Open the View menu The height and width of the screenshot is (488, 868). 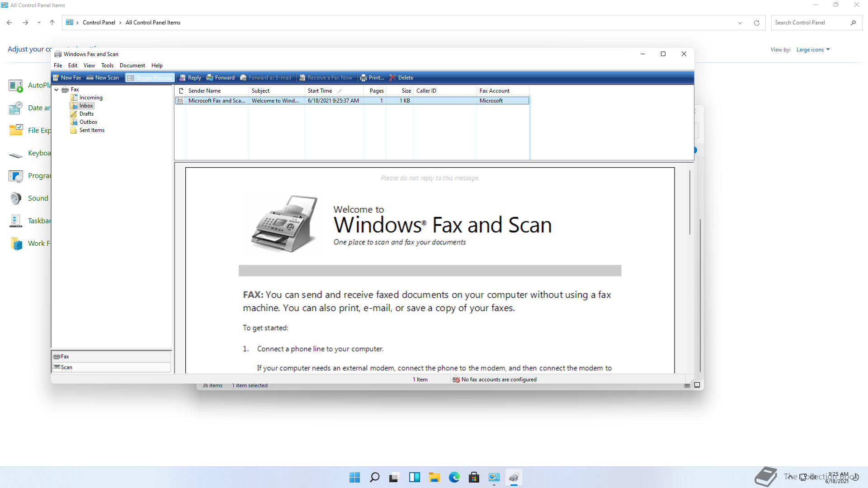click(x=90, y=66)
